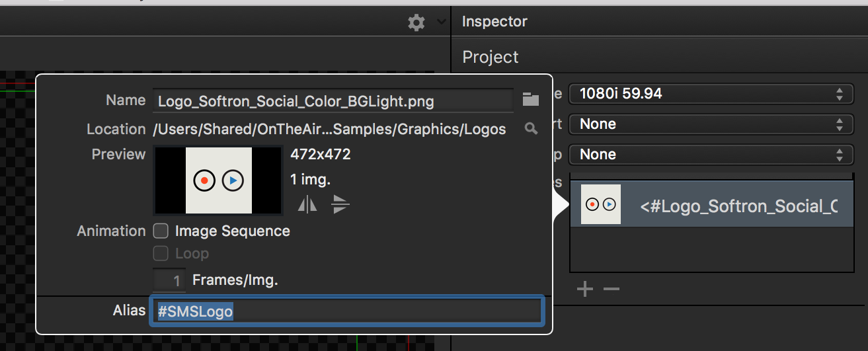Image resolution: width=868 pixels, height=351 pixels.
Task: Click the Project section title
Action: tap(491, 57)
